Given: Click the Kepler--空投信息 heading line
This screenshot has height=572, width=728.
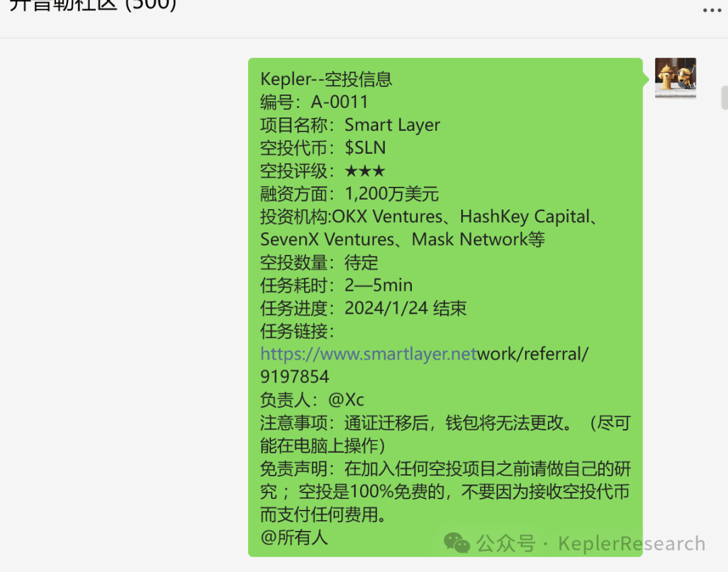Looking at the screenshot, I should click(x=326, y=79).
